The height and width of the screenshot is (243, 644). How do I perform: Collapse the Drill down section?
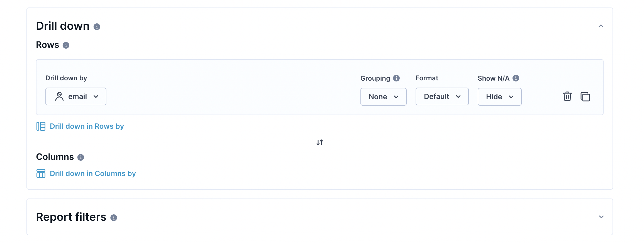pyautogui.click(x=601, y=26)
